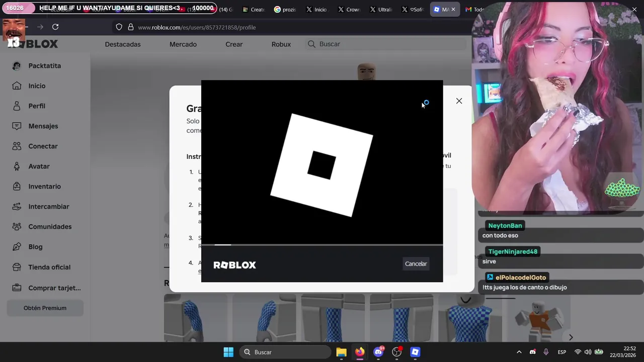
Task: Open Firefox from the taskbar
Action: [360, 352]
